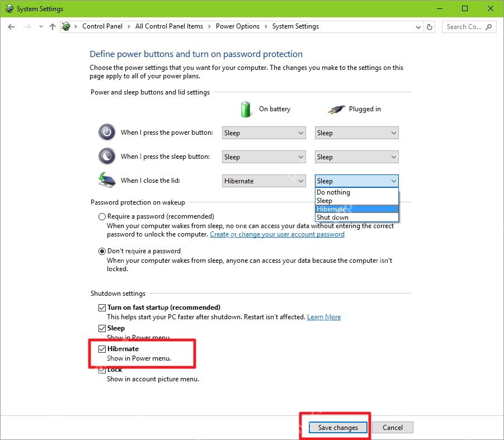
Task: Click the Power Options address bar icon
Action: (x=66, y=26)
